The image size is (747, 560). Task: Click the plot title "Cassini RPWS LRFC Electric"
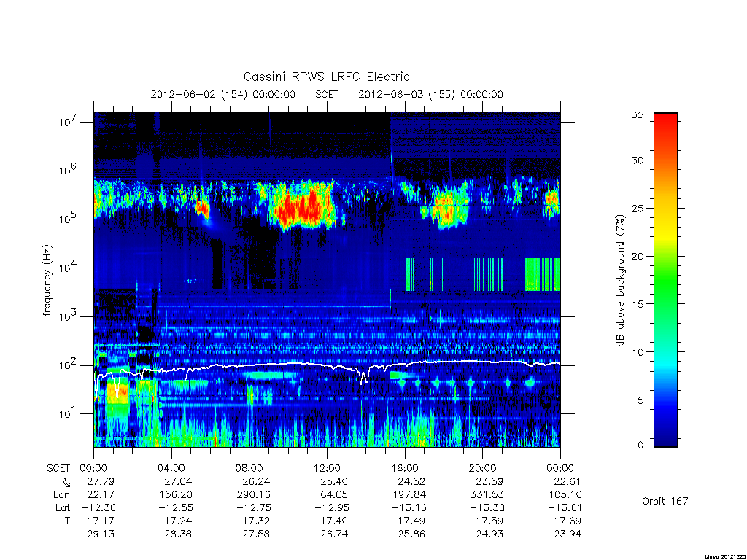pos(326,77)
